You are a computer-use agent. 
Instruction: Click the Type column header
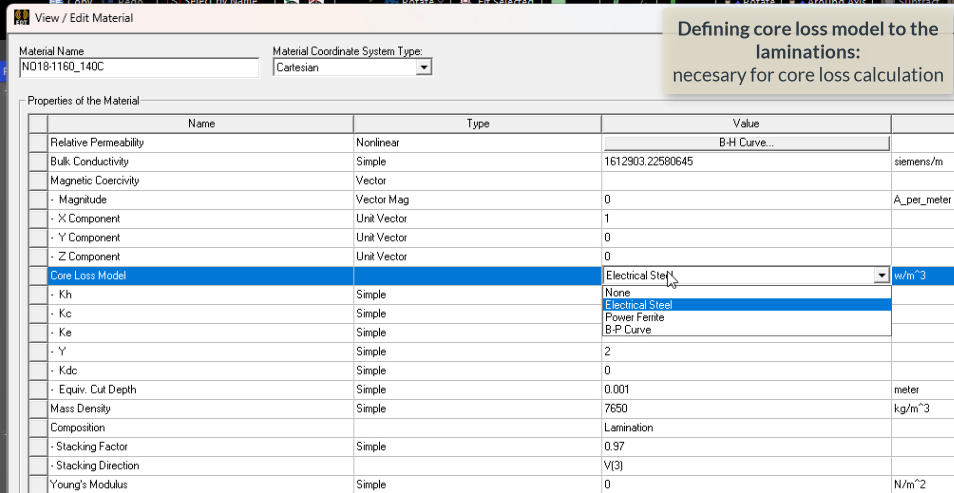477,124
